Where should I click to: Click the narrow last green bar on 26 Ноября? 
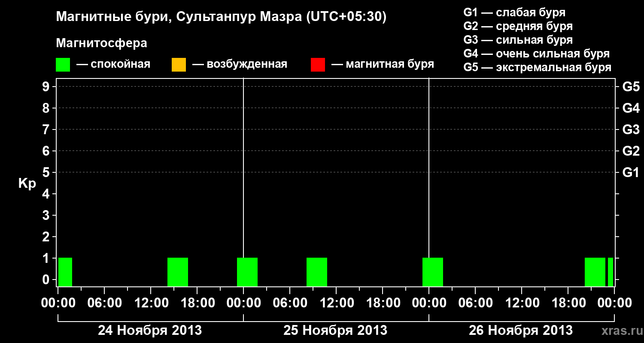[611, 272]
